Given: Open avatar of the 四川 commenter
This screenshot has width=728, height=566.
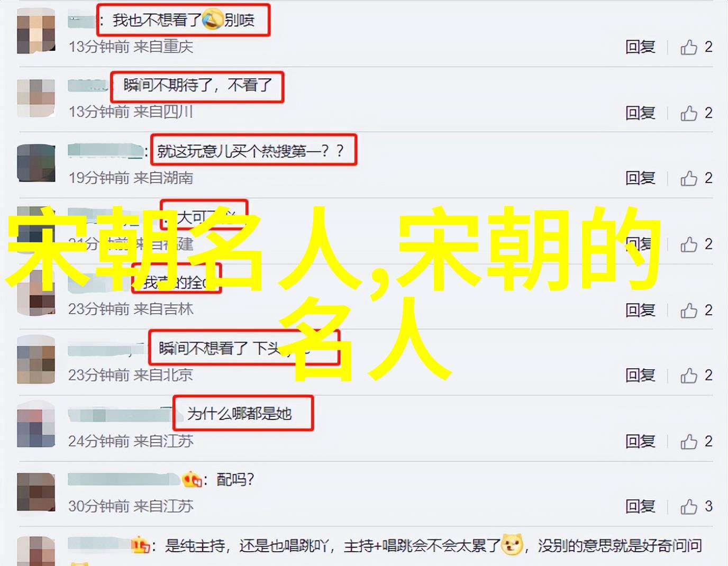Looking at the screenshot, I should [36, 98].
